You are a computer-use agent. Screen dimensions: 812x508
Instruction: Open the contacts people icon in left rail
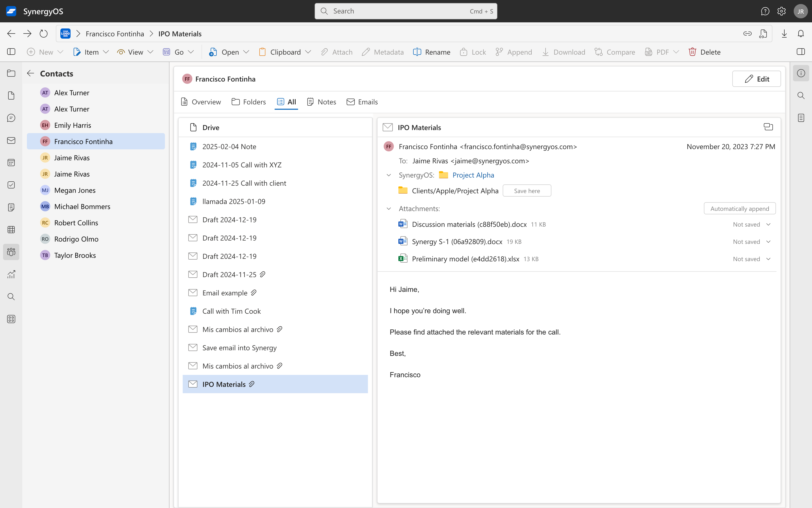click(x=11, y=252)
